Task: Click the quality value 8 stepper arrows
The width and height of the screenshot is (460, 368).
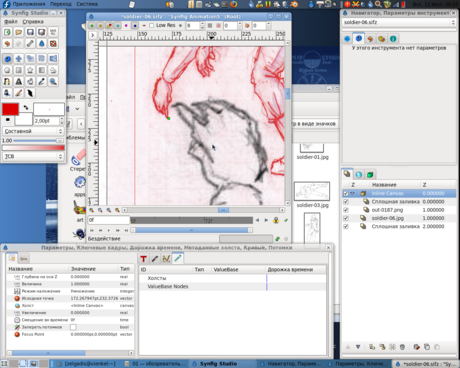Action: coord(202,25)
